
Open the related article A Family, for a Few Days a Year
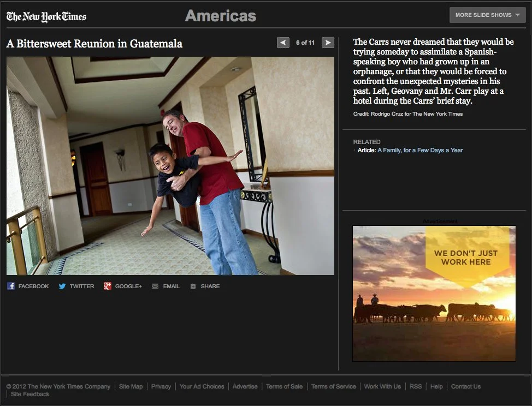pyautogui.click(x=419, y=150)
